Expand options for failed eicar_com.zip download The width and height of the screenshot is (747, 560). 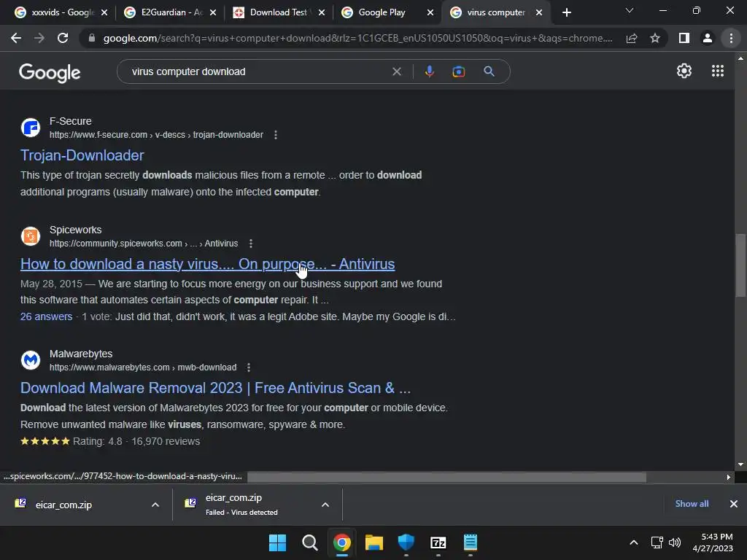(x=325, y=505)
